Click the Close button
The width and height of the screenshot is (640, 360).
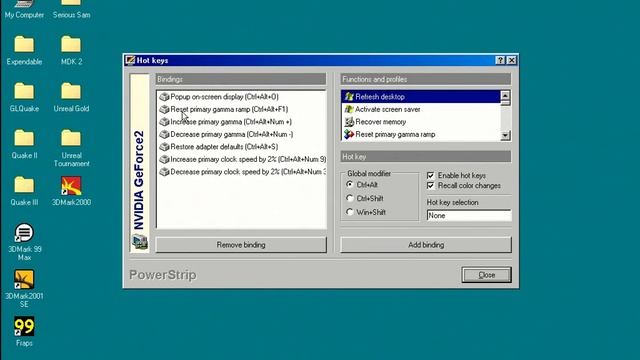click(x=487, y=275)
